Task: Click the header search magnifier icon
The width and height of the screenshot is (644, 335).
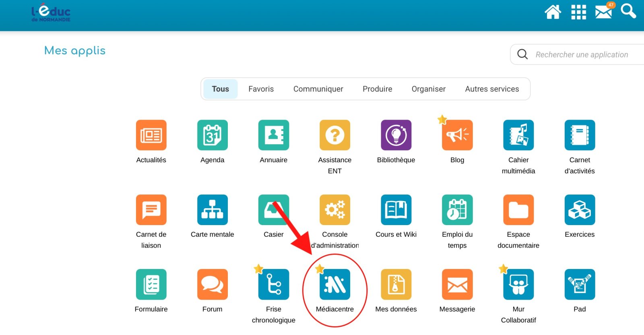Action: (x=628, y=11)
